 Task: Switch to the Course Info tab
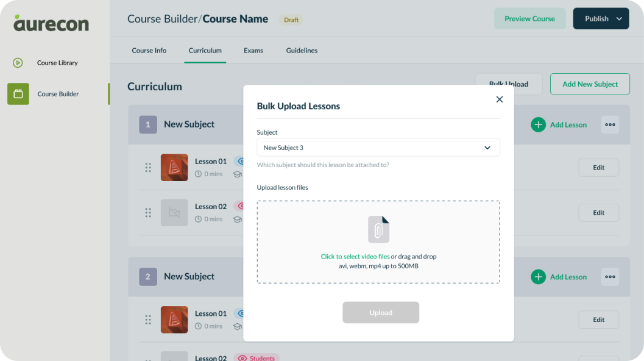point(149,51)
